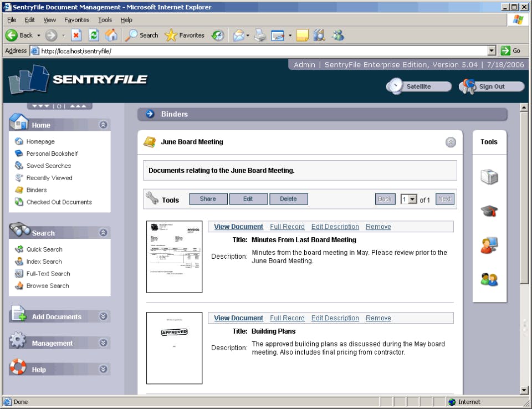Open the Favorites menu
Screen dimensions: 532x409
pyautogui.click(x=76, y=19)
